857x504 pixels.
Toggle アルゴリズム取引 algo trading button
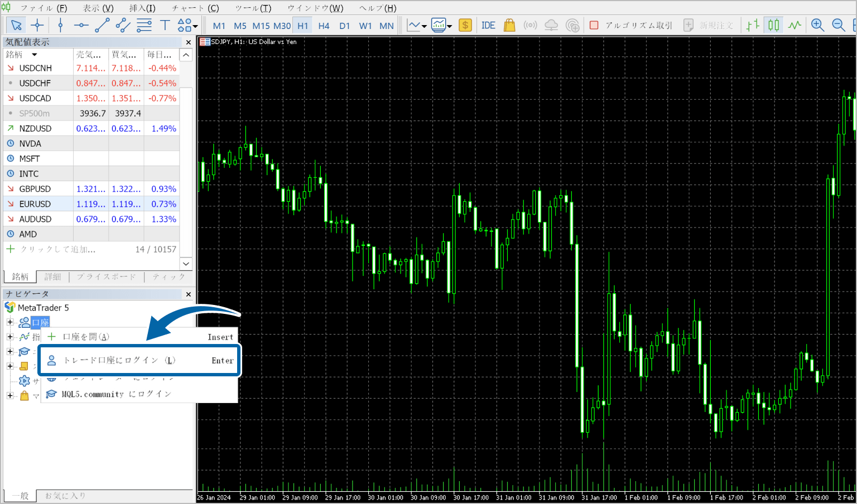pos(630,25)
